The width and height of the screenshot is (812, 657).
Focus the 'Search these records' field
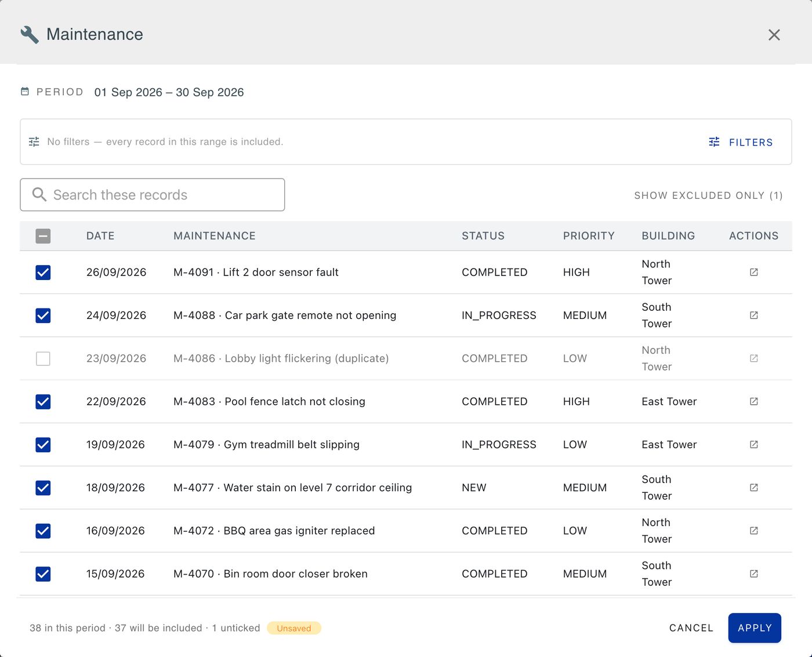pos(153,195)
